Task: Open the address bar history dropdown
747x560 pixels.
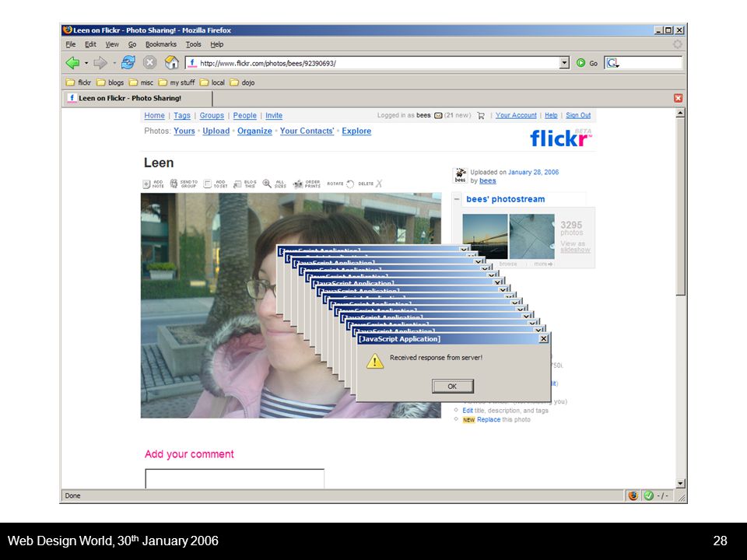Action: [565, 63]
